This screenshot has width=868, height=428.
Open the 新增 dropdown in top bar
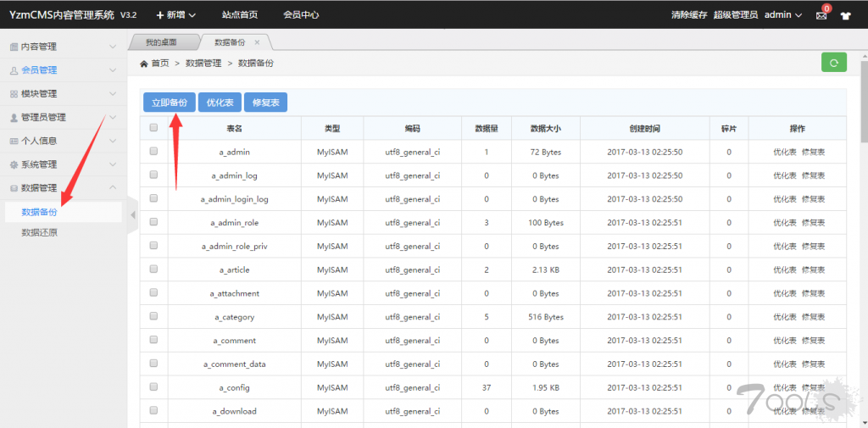coord(176,15)
